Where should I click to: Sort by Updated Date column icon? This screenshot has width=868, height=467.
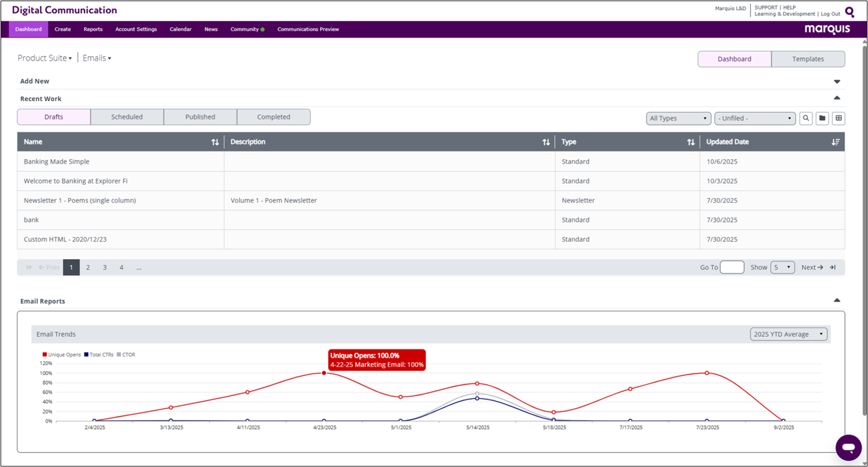[835, 142]
